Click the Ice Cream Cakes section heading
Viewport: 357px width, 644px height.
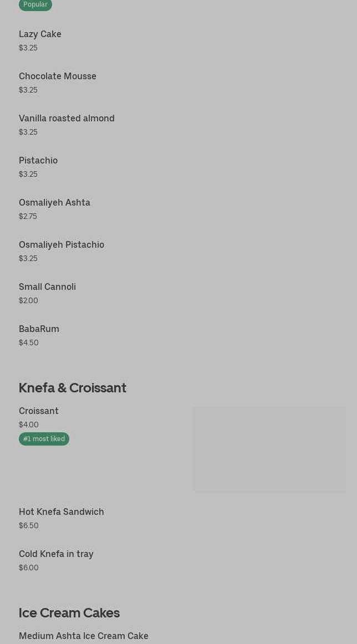[69, 613]
